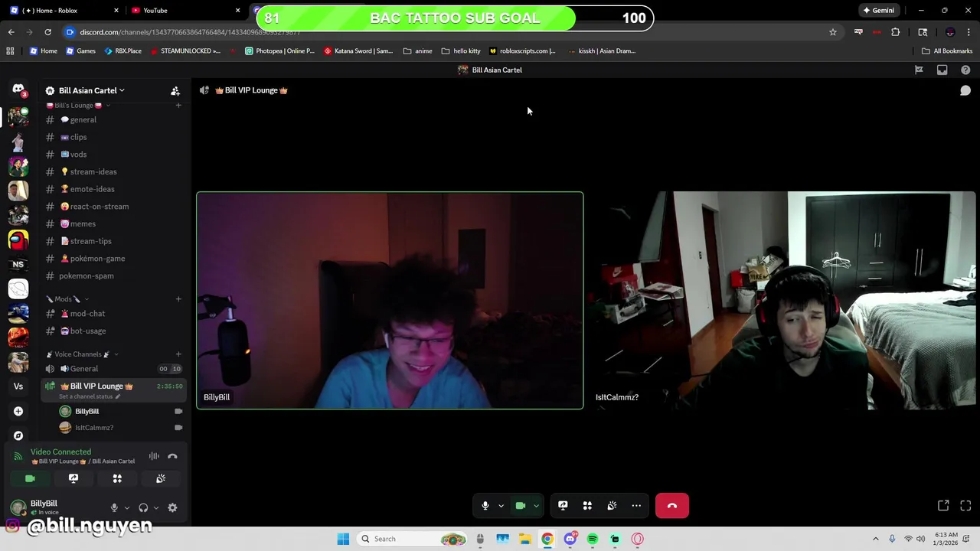Open File Explorer from the taskbar
The width and height of the screenshot is (980, 551).
point(525,539)
